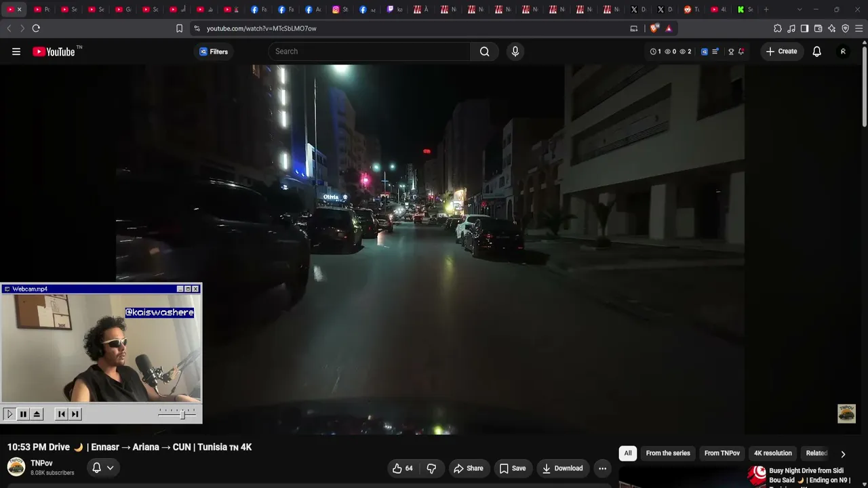Go back to the previous page
The width and height of the screenshot is (868, 488).
tap(9, 28)
